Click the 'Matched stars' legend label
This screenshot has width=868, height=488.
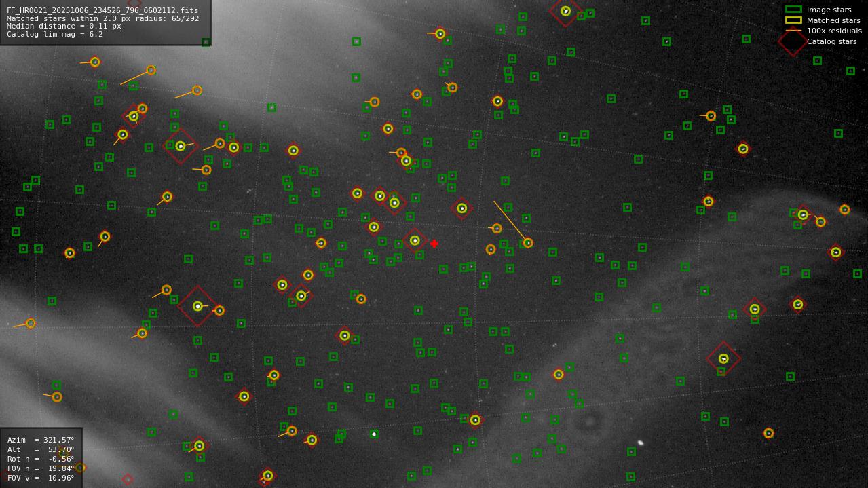click(833, 20)
